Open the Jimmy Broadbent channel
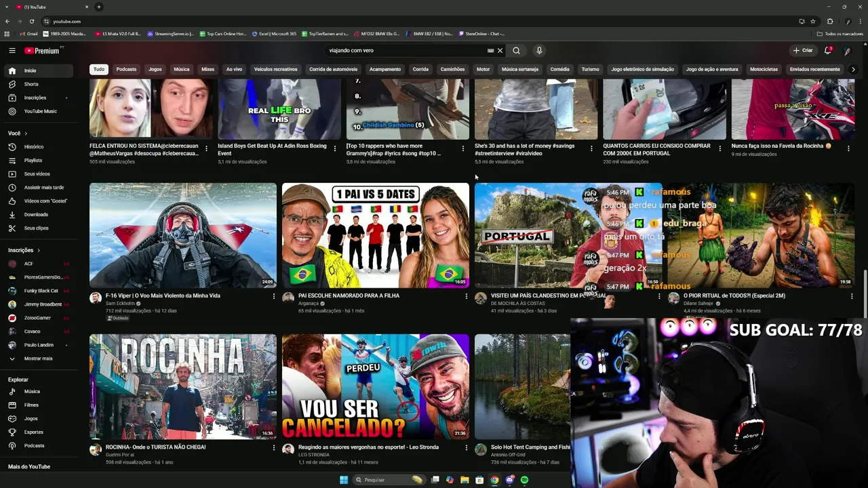The height and width of the screenshot is (488, 868). 39,304
